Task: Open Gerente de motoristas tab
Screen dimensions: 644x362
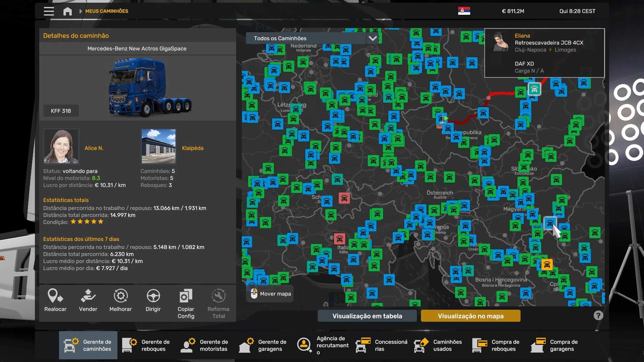Action: [205, 345]
